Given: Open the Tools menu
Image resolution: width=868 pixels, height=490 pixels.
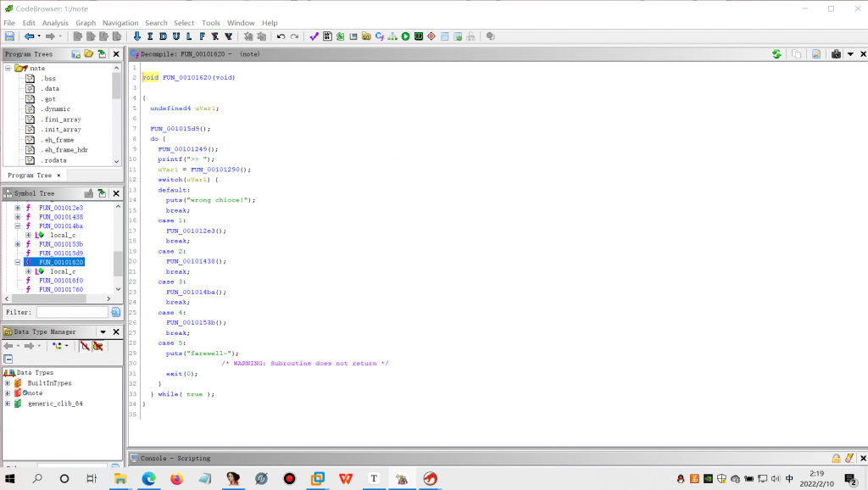Looking at the screenshot, I should (x=211, y=23).
